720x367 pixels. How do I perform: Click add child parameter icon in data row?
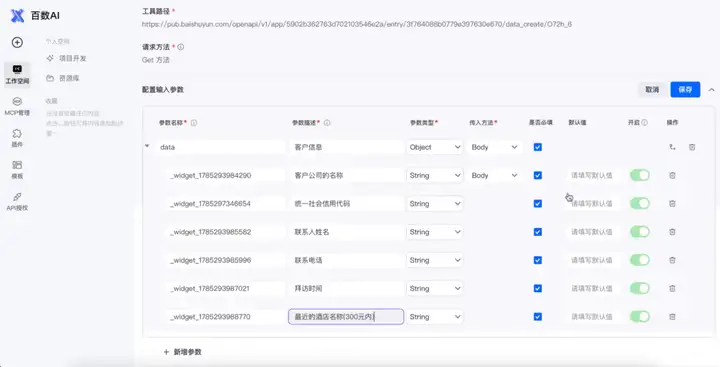[672, 147]
